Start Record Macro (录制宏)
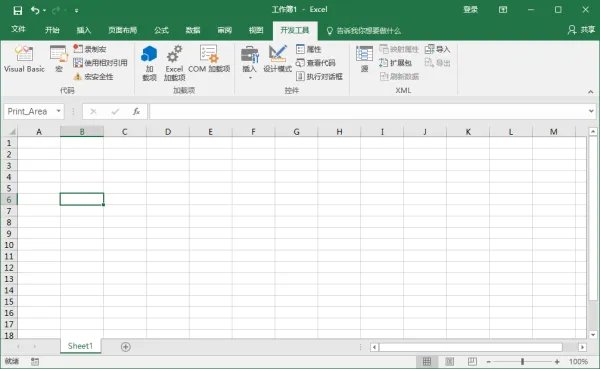The height and width of the screenshot is (369, 600). click(x=90, y=49)
